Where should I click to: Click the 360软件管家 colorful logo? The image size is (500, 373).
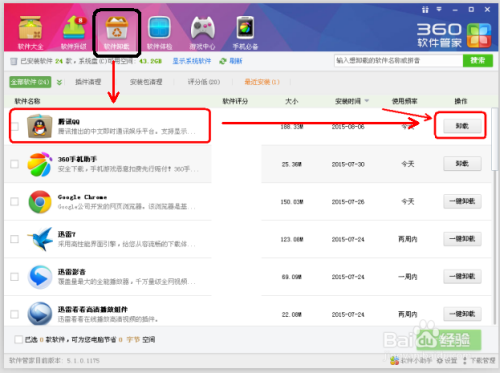coord(479,35)
